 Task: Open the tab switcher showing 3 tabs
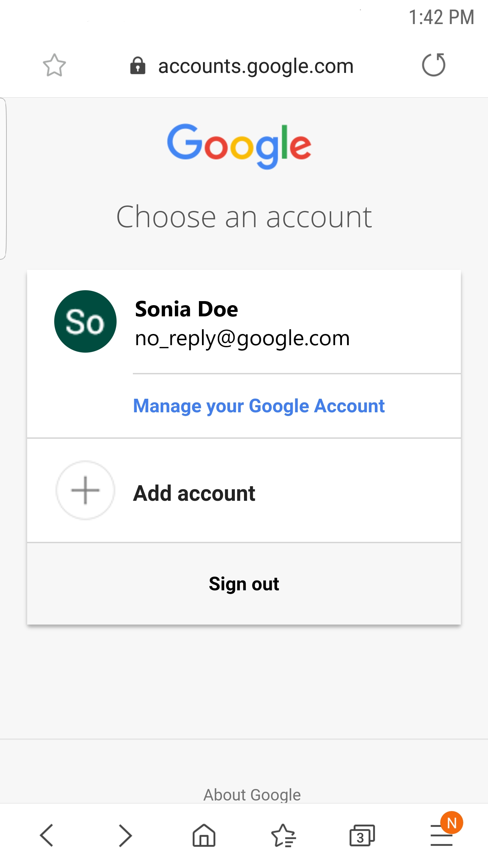point(362,835)
